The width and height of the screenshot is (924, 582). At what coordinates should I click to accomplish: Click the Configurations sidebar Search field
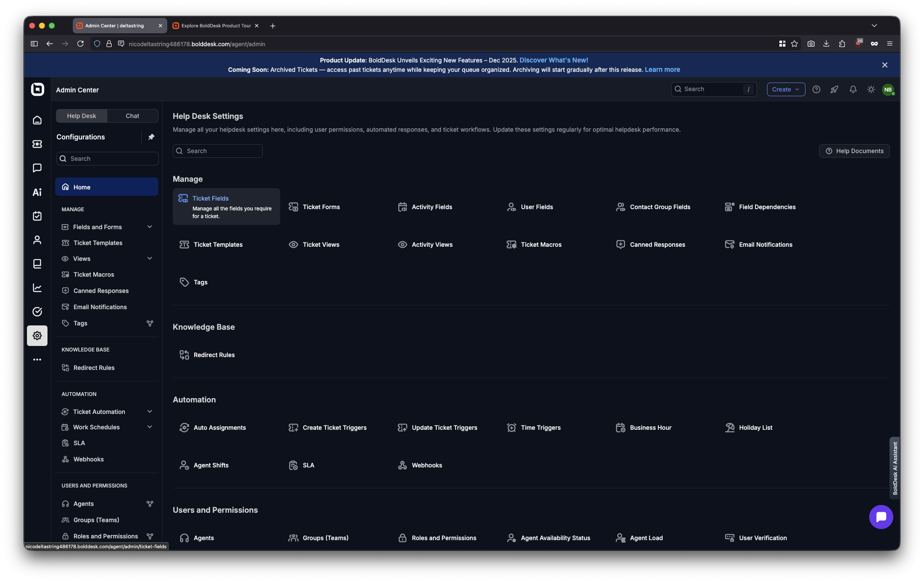point(107,159)
